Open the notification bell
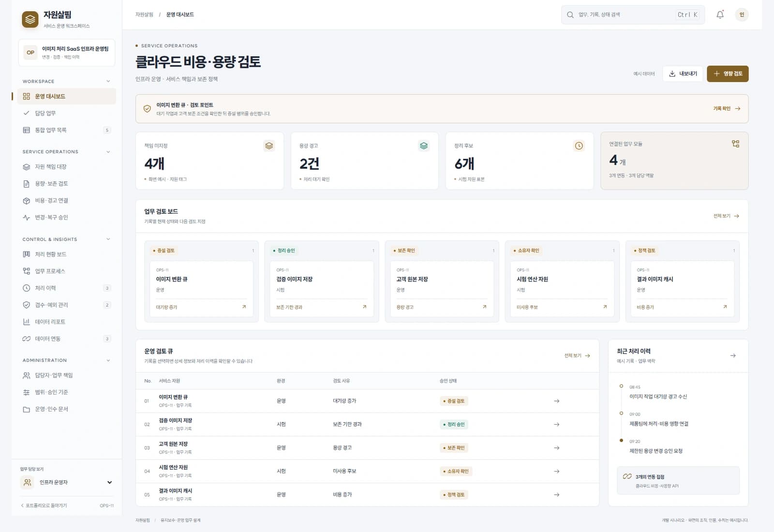The image size is (774, 532). pos(720,15)
